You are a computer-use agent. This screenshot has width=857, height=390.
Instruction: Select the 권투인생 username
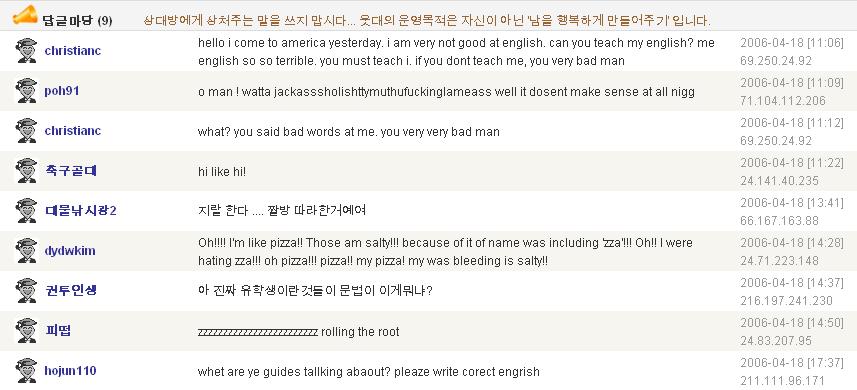pyautogui.click(x=71, y=290)
